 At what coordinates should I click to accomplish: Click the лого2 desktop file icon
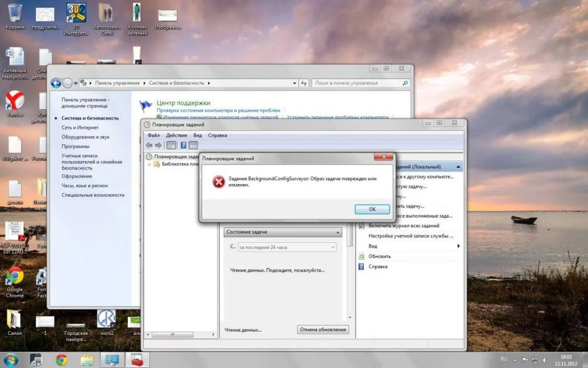coord(106,322)
